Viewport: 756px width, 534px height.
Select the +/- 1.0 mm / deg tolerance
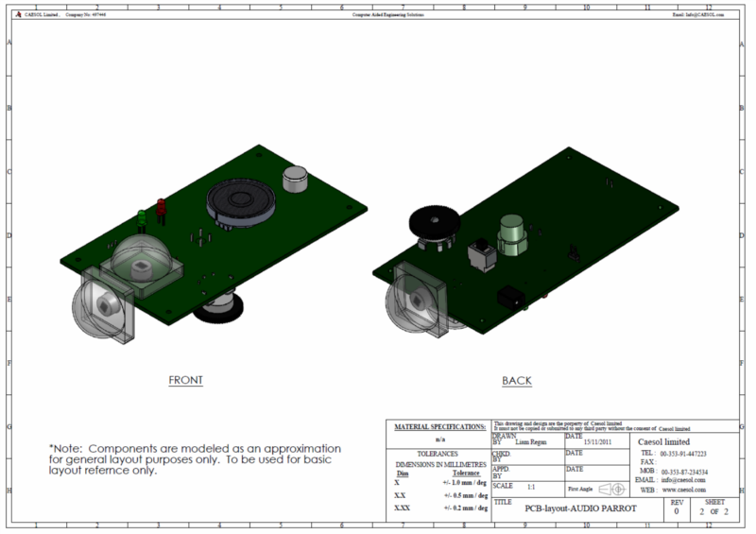464,483
